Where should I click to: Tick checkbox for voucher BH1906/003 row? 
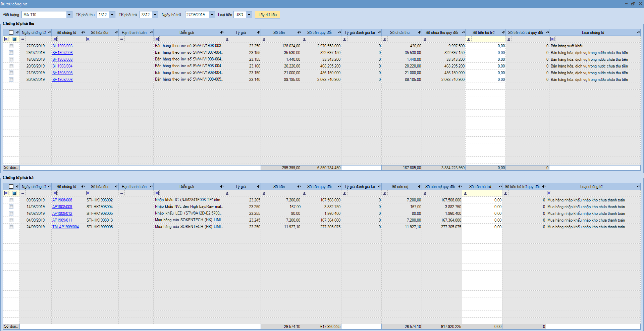point(11,46)
